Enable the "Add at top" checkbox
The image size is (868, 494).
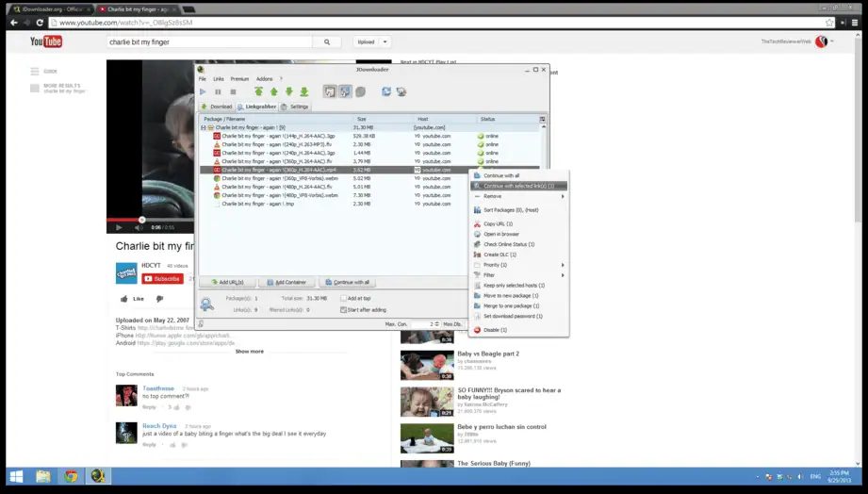point(343,298)
